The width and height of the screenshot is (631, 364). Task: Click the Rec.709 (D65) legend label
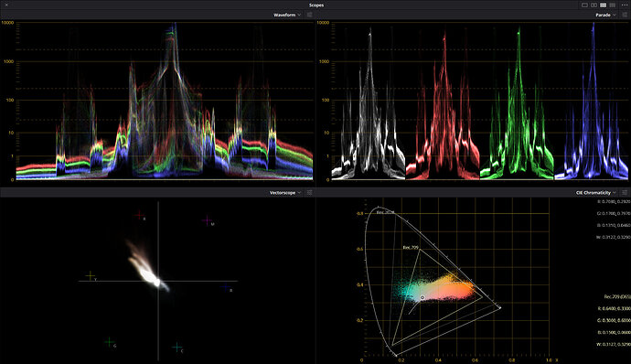point(617,296)
